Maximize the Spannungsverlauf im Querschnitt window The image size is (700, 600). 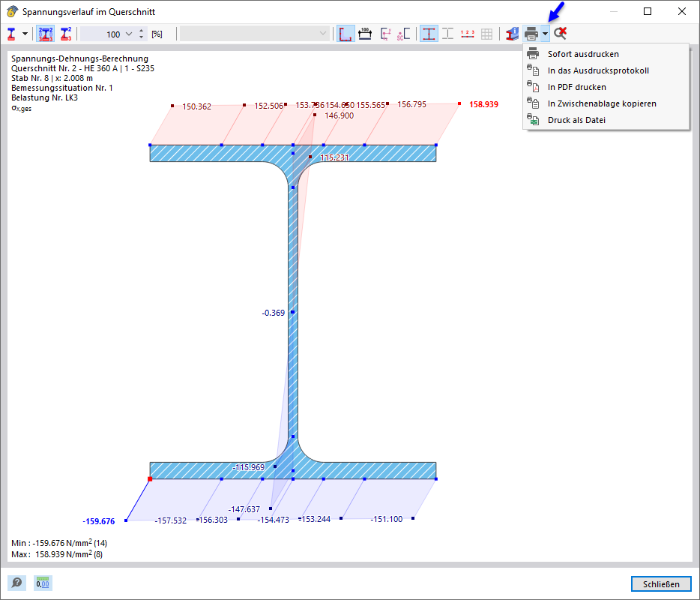[648, 11]
